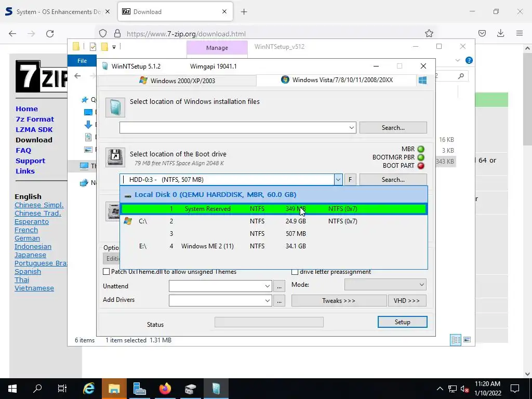Click the Windows logo icon beside the Vista tab
This screenshot has height=399, width=532.
click(x=422, y=81)
